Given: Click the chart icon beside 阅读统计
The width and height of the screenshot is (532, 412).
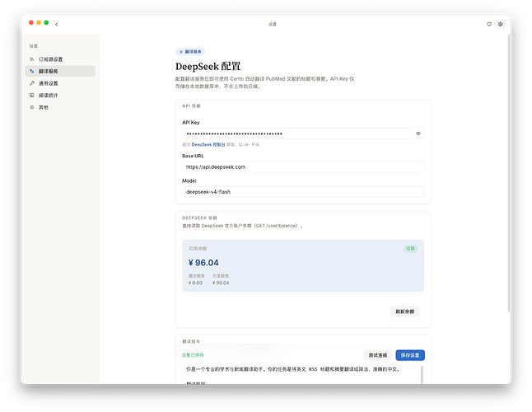Looking at the screenshot, I should [x=32, y=95].
